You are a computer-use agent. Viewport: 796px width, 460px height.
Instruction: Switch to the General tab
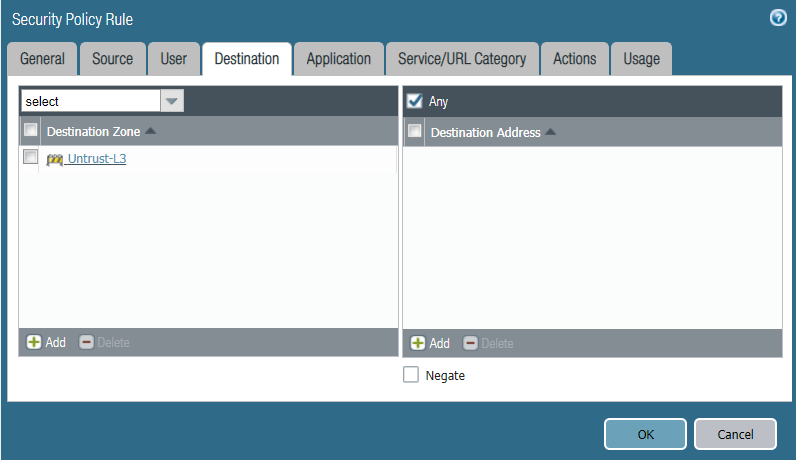(42, 59)
